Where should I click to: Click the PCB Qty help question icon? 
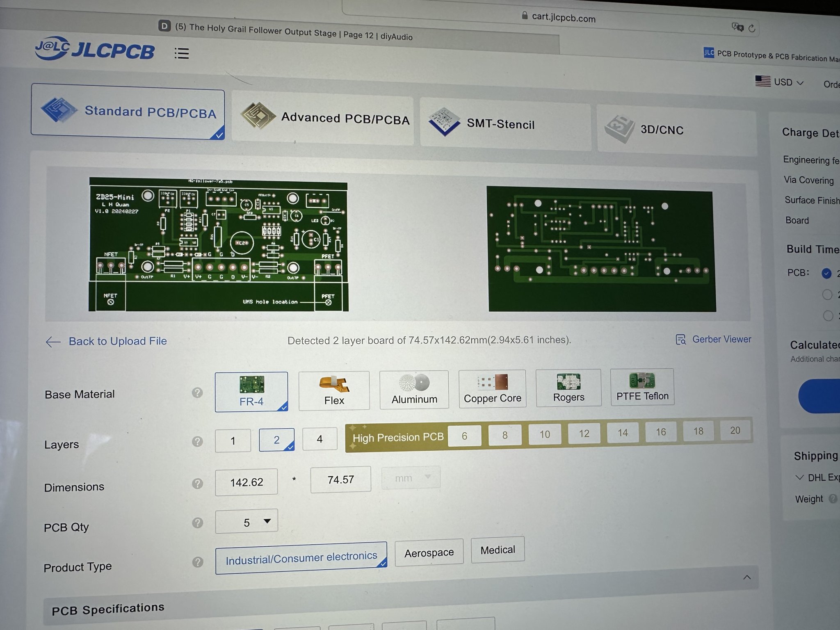197,523
